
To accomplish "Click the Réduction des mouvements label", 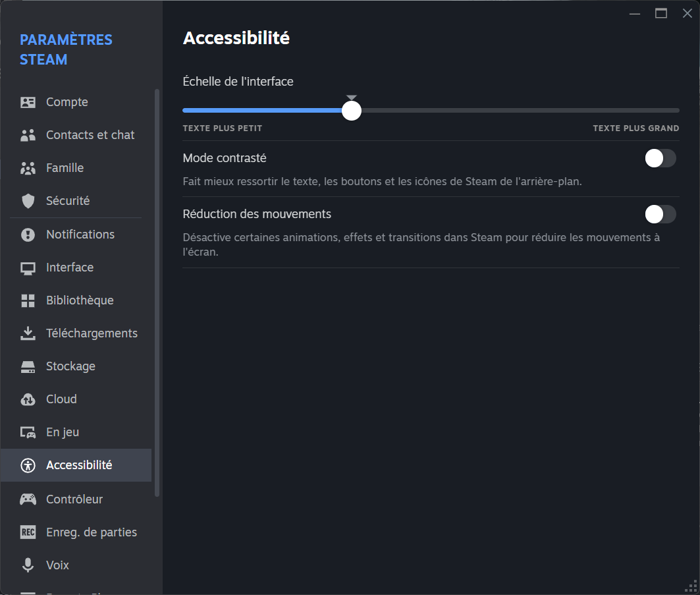I will [x=257, y=214].
